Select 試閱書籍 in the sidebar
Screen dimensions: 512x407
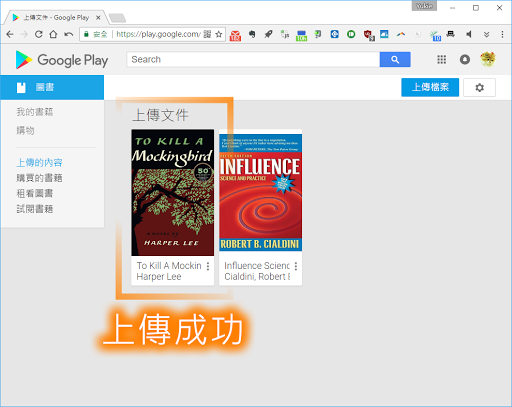pyautogui.click(x=35, y=209)
